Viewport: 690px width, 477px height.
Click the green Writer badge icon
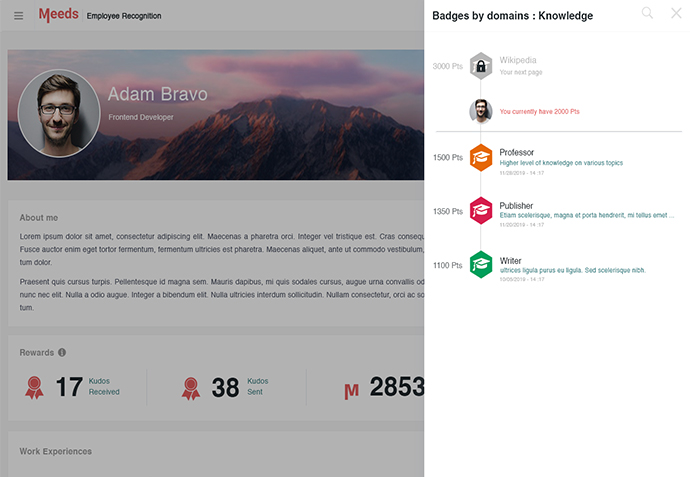pos(481,264)
